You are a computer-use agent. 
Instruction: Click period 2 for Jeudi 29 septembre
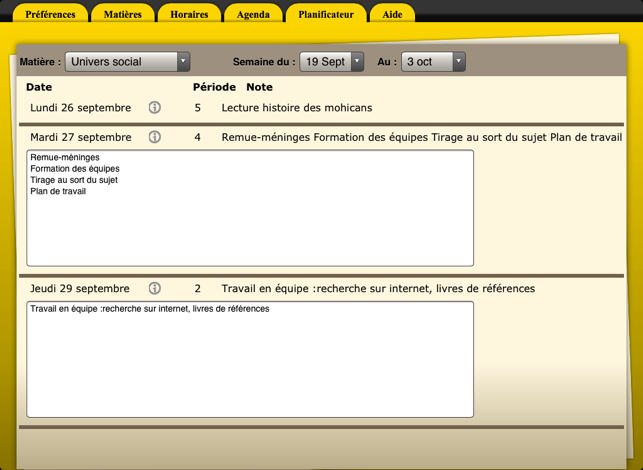198,289
